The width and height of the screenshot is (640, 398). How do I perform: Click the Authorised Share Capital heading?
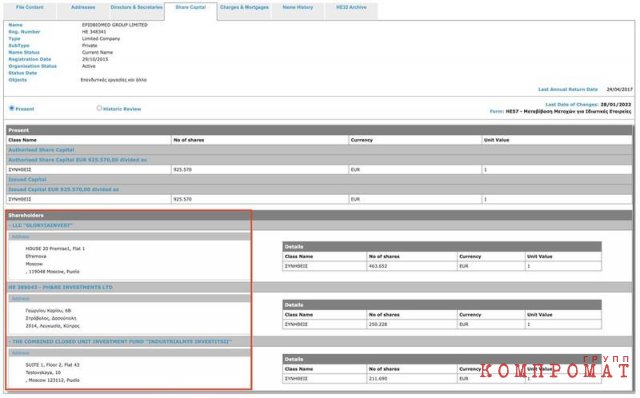[x=41, y=150]
